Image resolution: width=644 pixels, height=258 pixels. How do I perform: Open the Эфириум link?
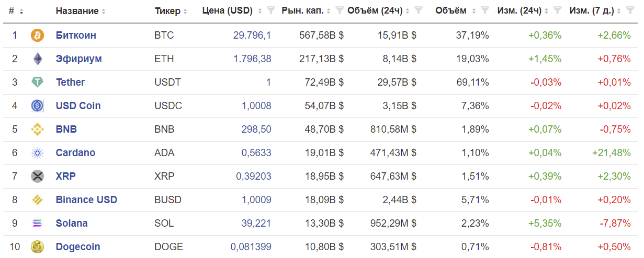point(79,59)
